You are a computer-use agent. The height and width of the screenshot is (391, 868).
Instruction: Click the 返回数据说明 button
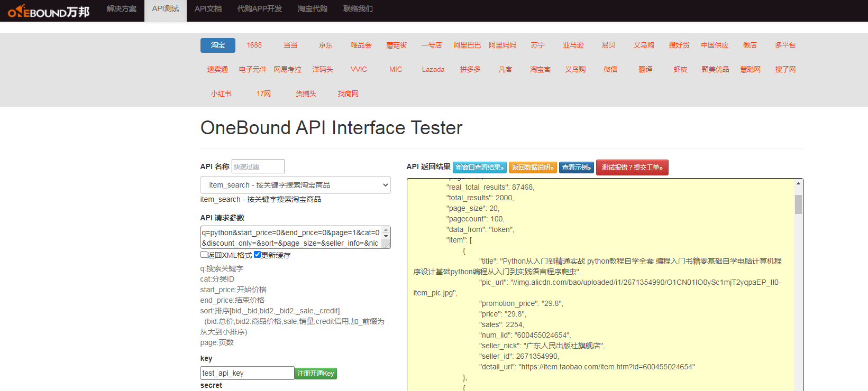pos(533,167)
